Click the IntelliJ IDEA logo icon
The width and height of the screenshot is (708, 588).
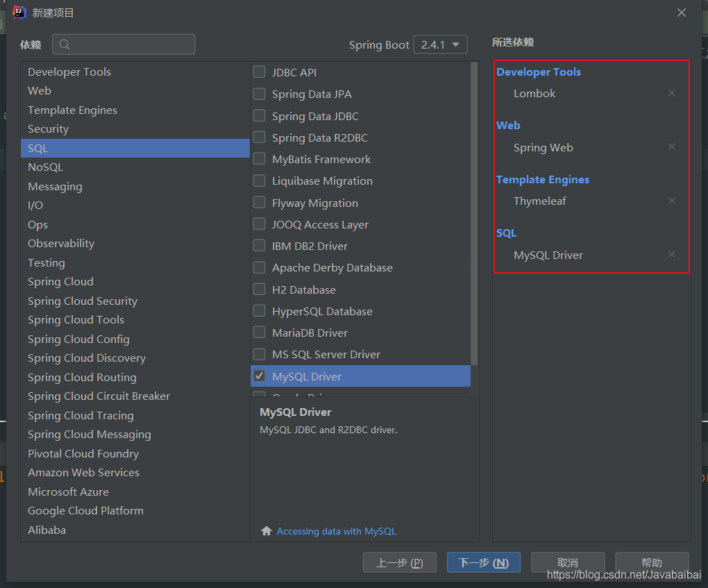19,12
